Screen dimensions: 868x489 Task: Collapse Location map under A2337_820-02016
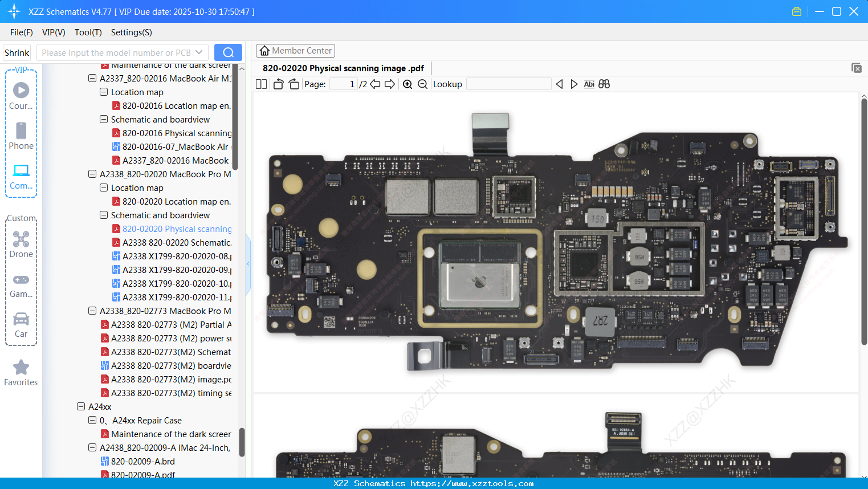[104, 92]
